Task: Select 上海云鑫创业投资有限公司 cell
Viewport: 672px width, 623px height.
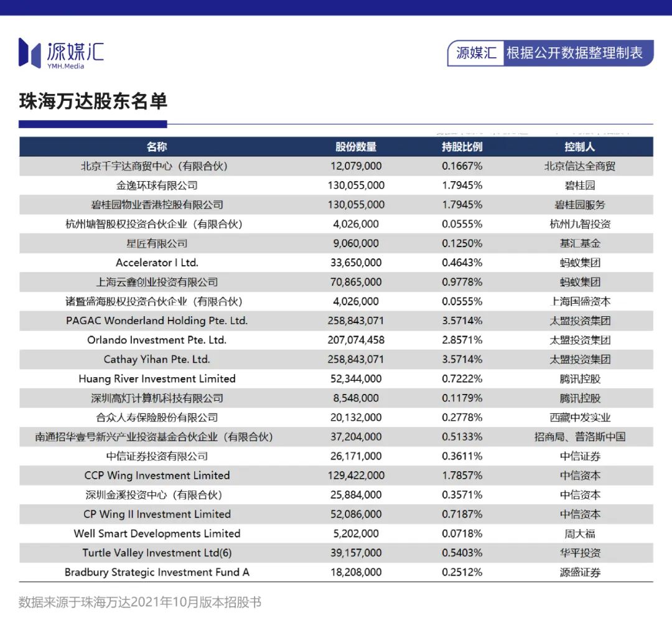Action: (x=157, y=282)
